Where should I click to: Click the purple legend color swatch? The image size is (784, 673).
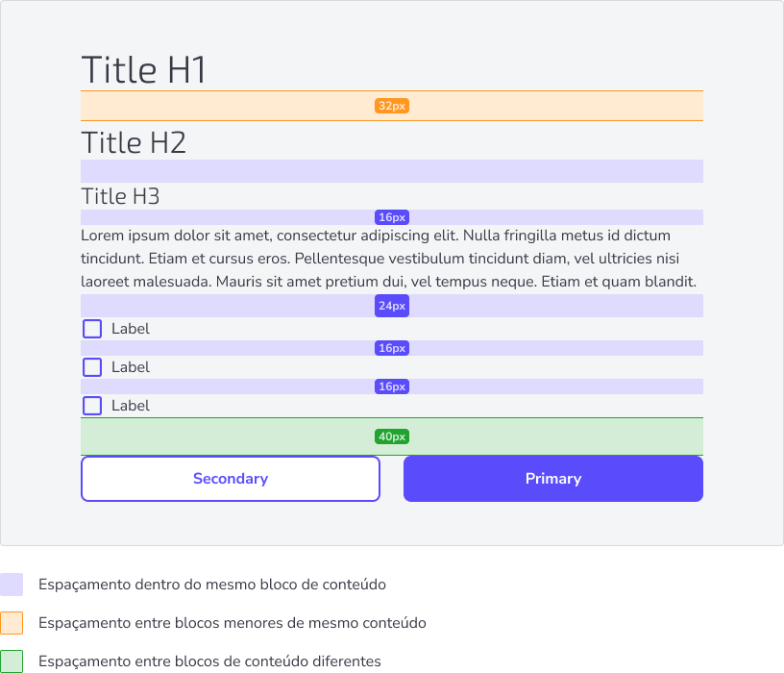coord(12,585)
